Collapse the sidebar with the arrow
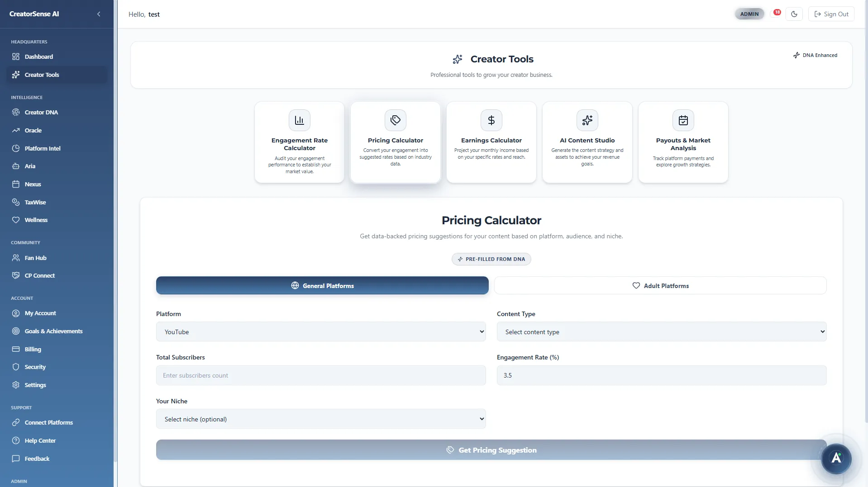The width and height of the screenshot is (868, 487). (99, 14)
